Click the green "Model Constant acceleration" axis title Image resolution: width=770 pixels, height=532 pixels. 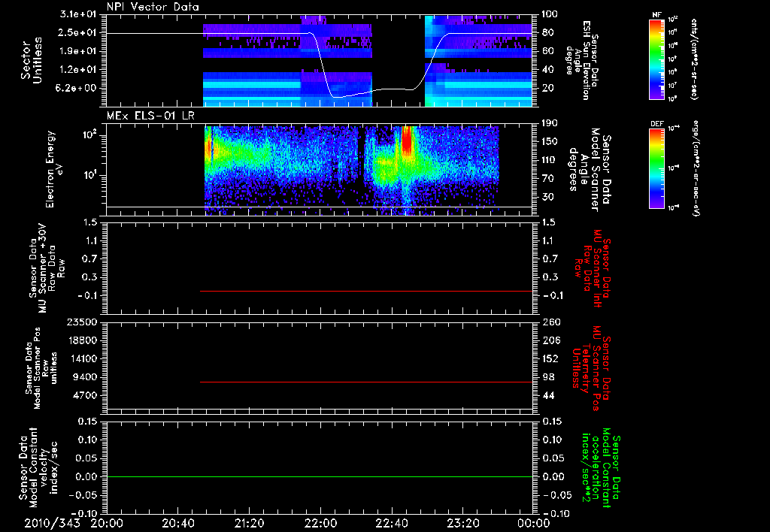[x=601, y=469]
